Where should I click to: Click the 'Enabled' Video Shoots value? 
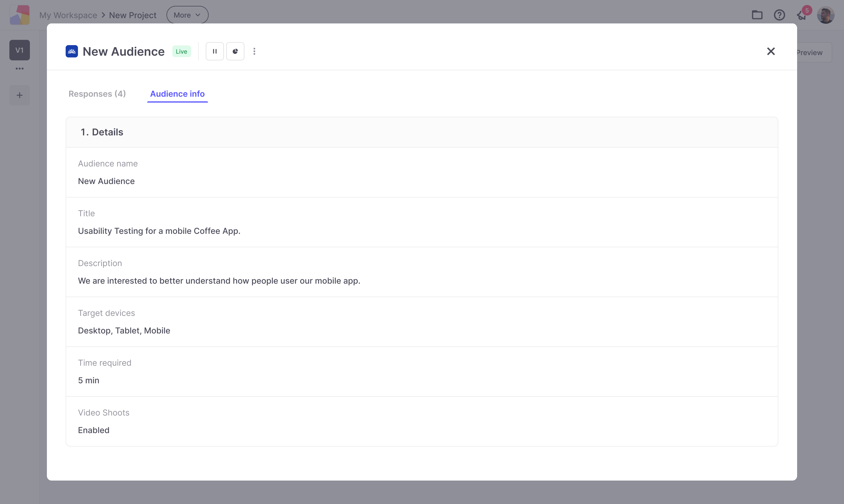click(x=94, y=430)
